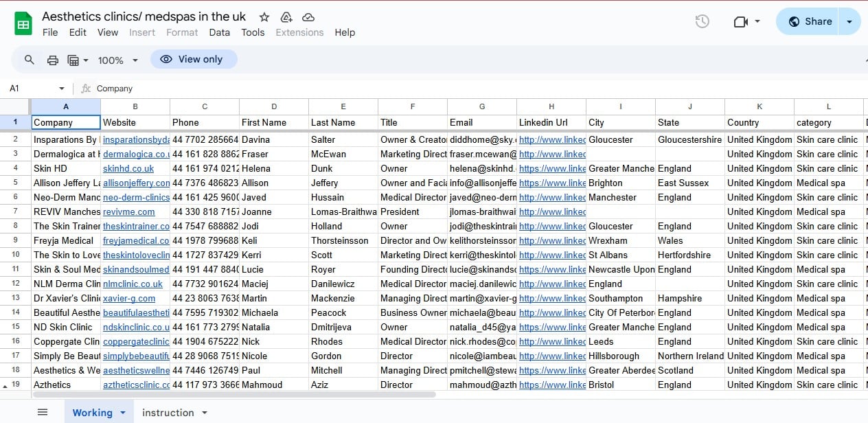Open version history via the clock icon
The height and width of the screenshot is (423, 868).
click(702, 21)
